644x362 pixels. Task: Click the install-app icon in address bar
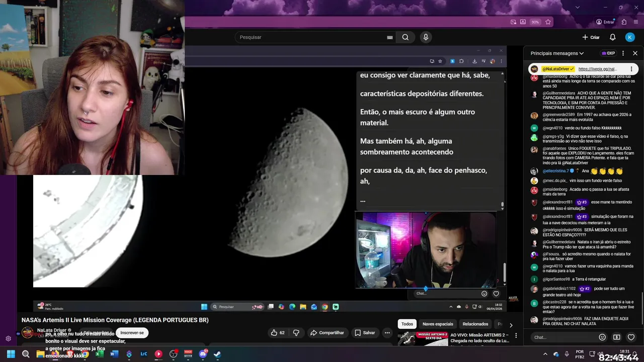(x=523, y=22)
